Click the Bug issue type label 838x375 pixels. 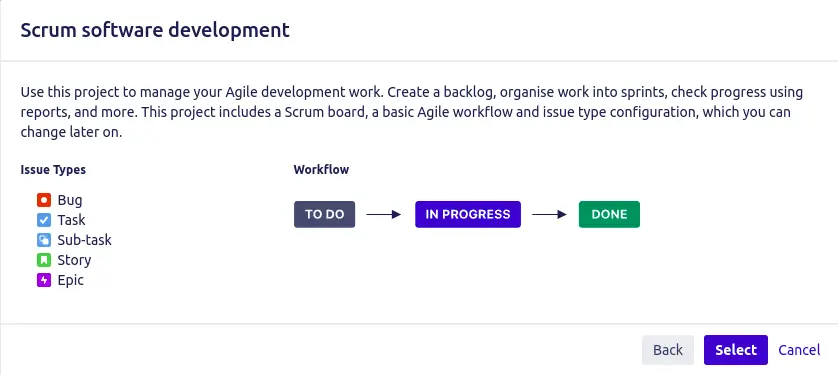(70, 200)
